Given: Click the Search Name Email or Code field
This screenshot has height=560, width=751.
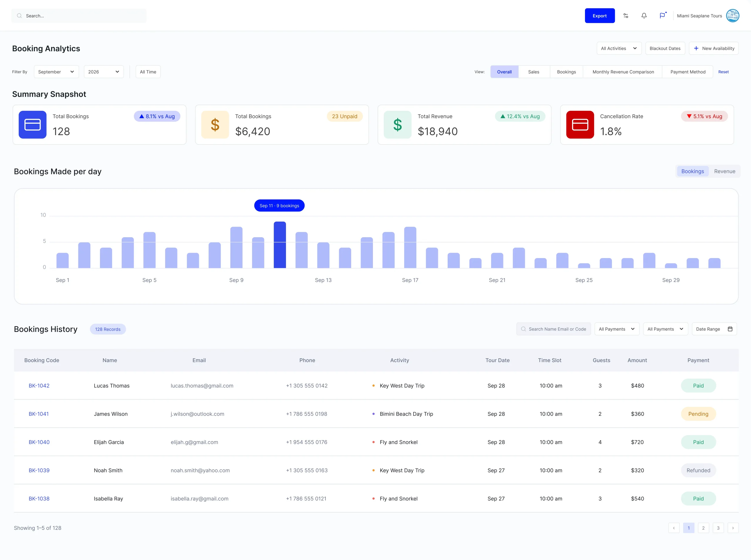Looking at the screenshot, I should [553, 329].
